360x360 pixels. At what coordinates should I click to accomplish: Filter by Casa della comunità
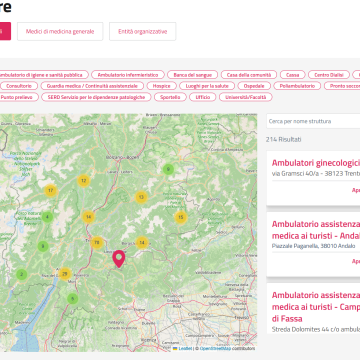pos(249,75)
